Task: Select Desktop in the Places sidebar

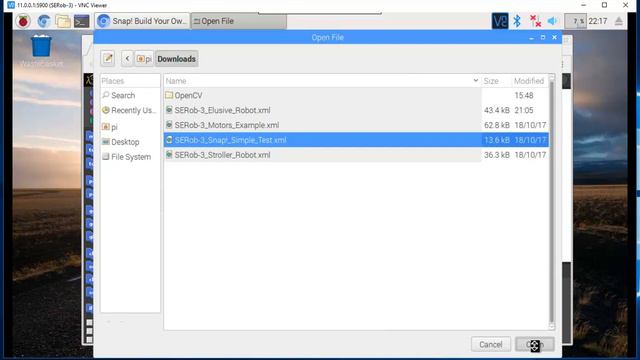Action: (130, 142)
